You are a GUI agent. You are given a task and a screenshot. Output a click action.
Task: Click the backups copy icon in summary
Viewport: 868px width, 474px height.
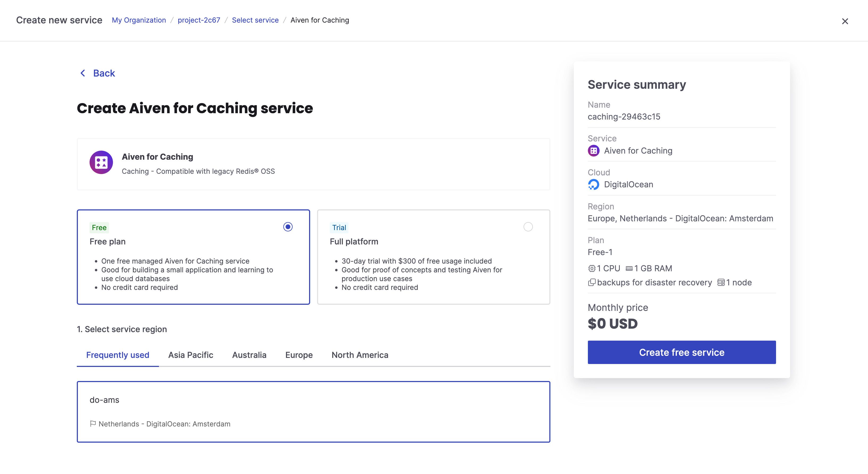tap(592, 282)
